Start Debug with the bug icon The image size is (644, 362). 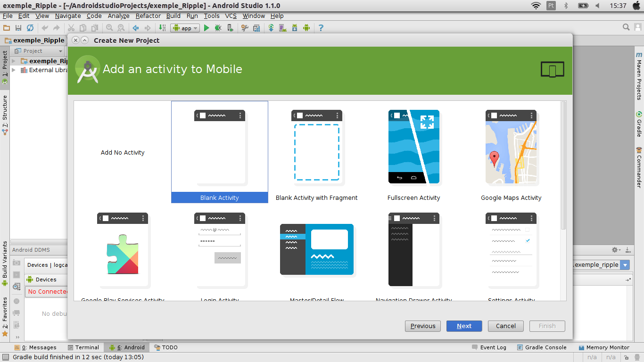218,28
